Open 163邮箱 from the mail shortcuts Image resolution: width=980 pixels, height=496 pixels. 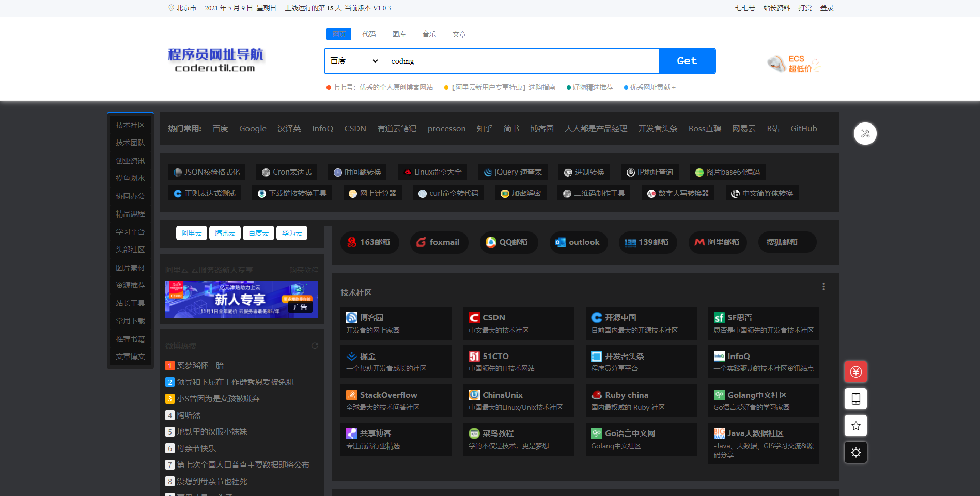tap(369, 242)
